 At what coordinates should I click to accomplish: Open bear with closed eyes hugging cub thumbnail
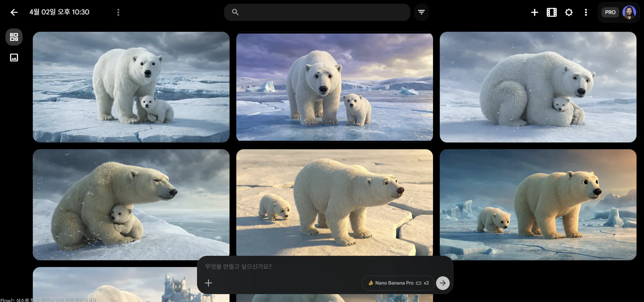131,204
